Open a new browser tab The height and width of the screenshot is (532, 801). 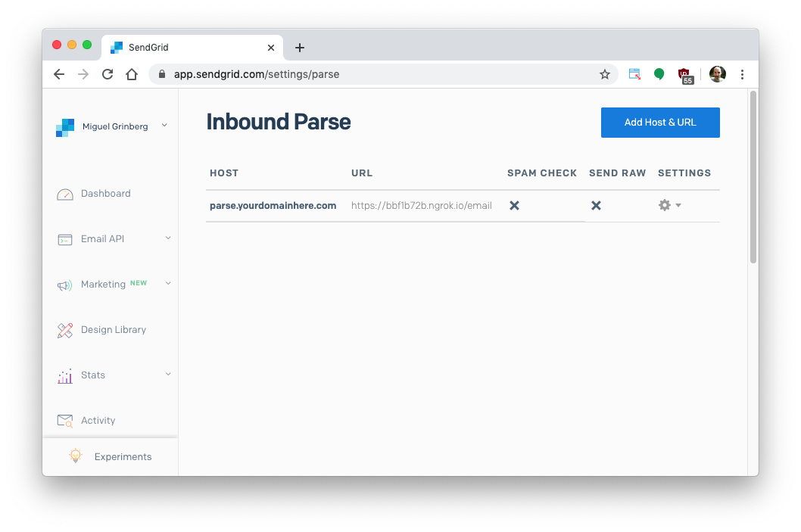tap(300, 48)
